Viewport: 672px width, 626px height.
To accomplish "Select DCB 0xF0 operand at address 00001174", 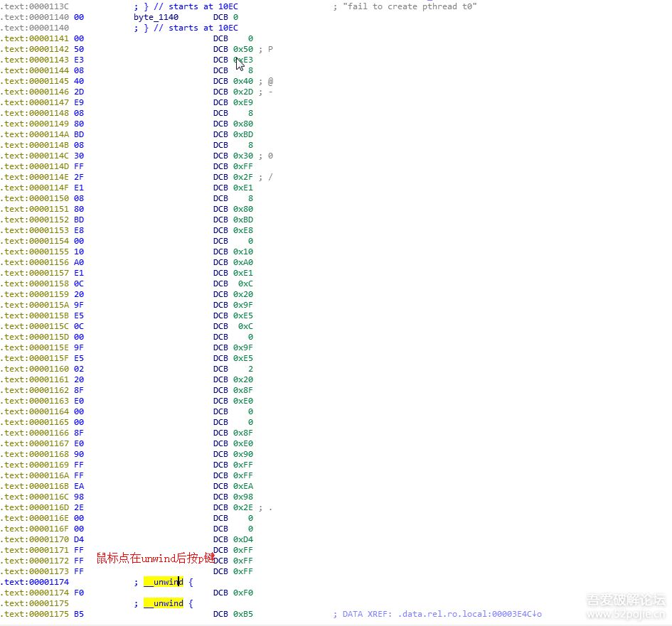I will click(243, 593).
